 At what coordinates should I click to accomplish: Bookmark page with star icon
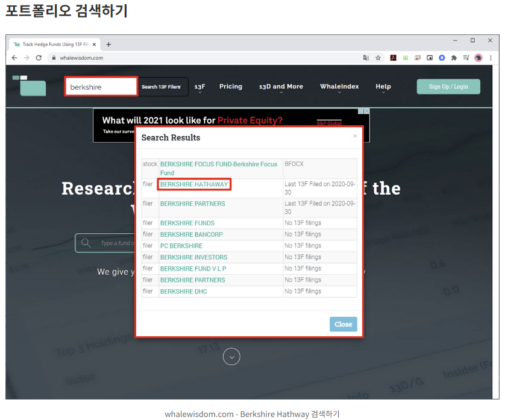pos(378,58)
